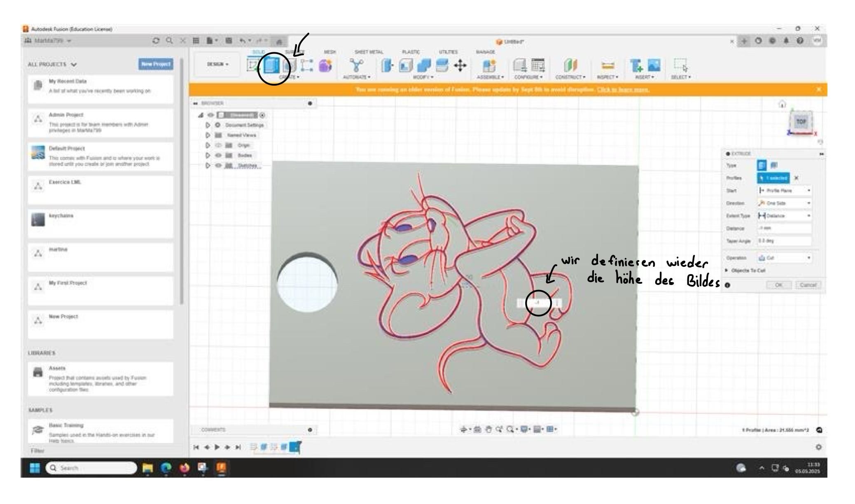Click the Windows Start button

35,468
